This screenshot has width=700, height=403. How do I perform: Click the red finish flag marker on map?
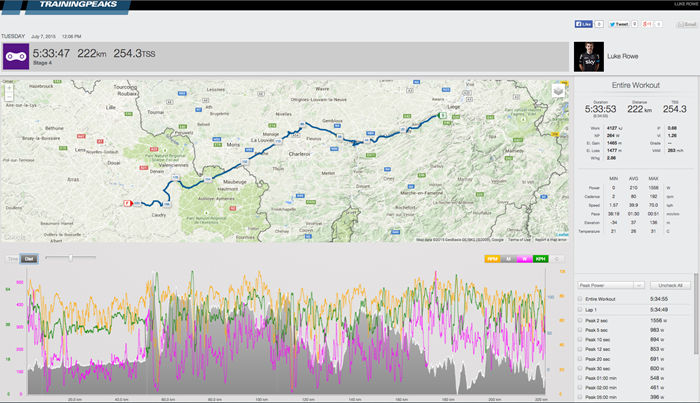tap(128, 203)
